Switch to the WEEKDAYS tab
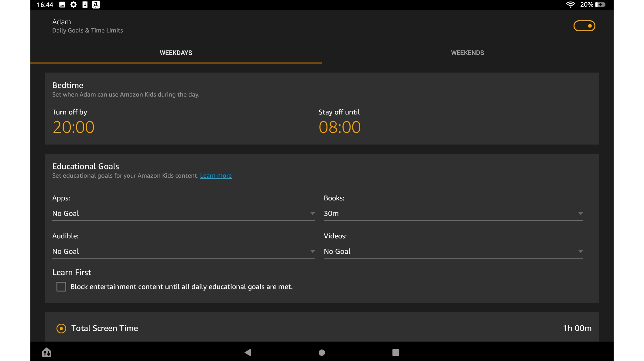 point(176,53)
